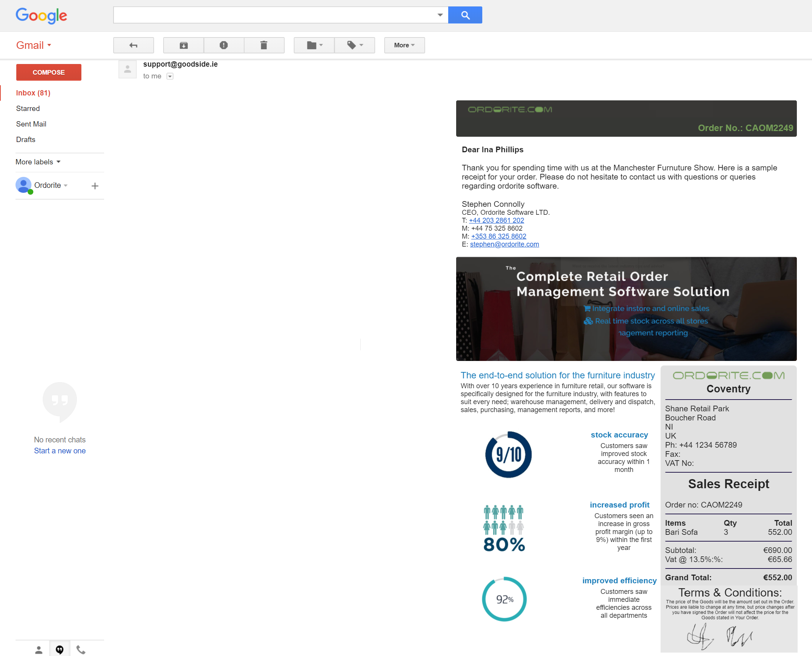The height and width of the screenshot is (656, 812).
Task: Open search options dropdown arrow
Action: 440,15
